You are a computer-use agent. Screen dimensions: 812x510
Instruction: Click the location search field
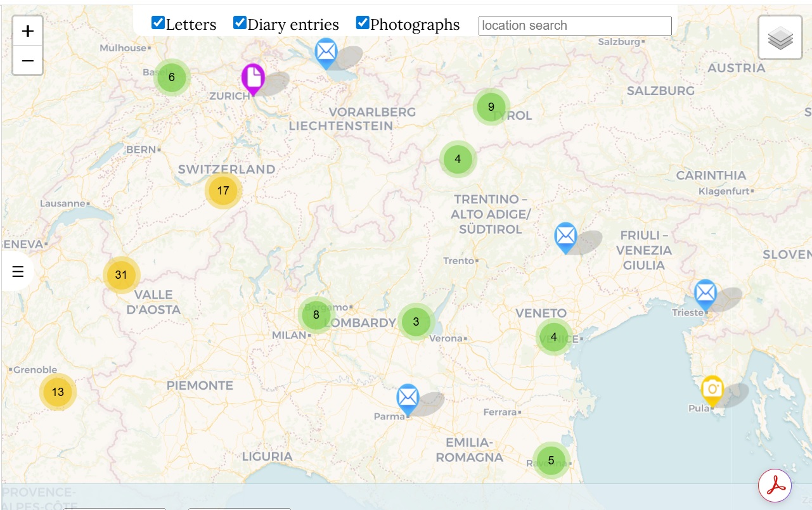click(574, 26)
